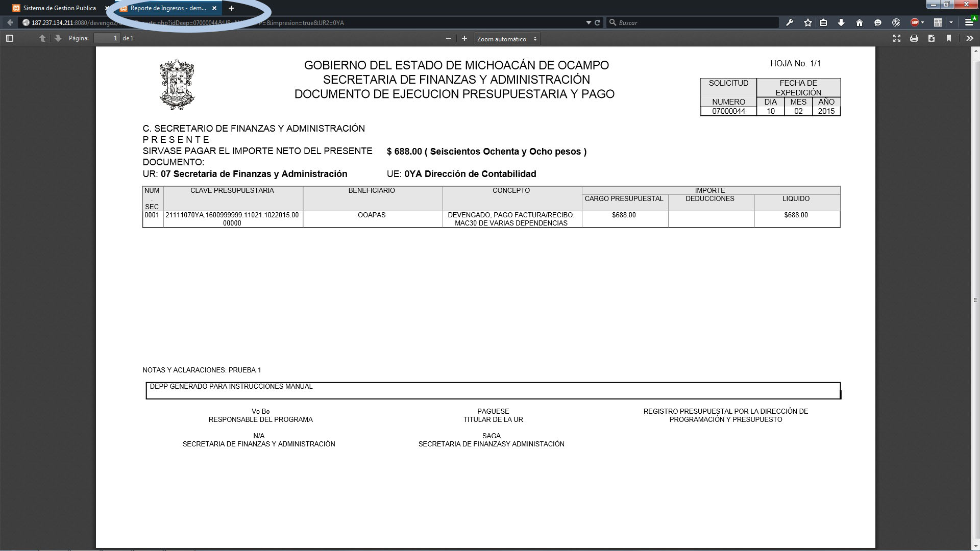Go to the home page
Screen dimensions: 980x551
pyautogui.click(x=860, y=22)
